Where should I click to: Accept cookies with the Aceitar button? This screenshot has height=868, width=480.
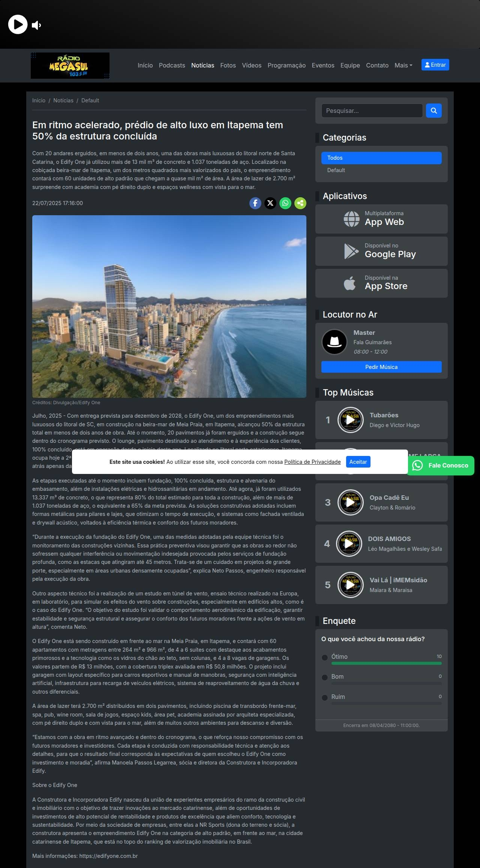[x=358, y=462]
